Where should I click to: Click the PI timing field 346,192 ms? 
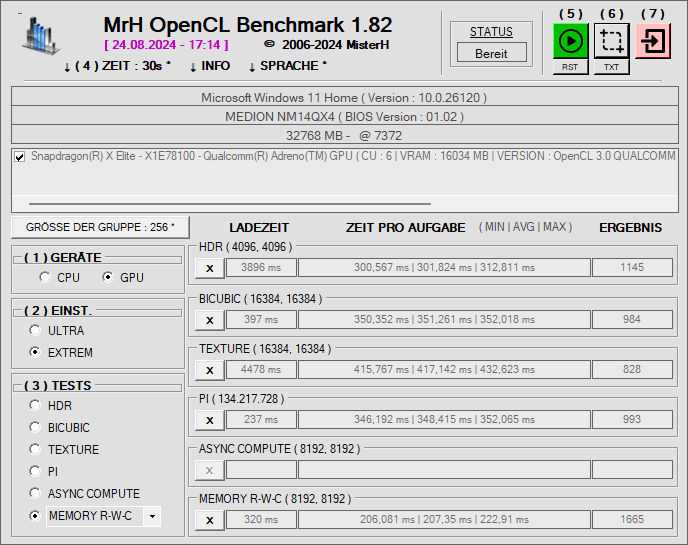pos(444,420)
